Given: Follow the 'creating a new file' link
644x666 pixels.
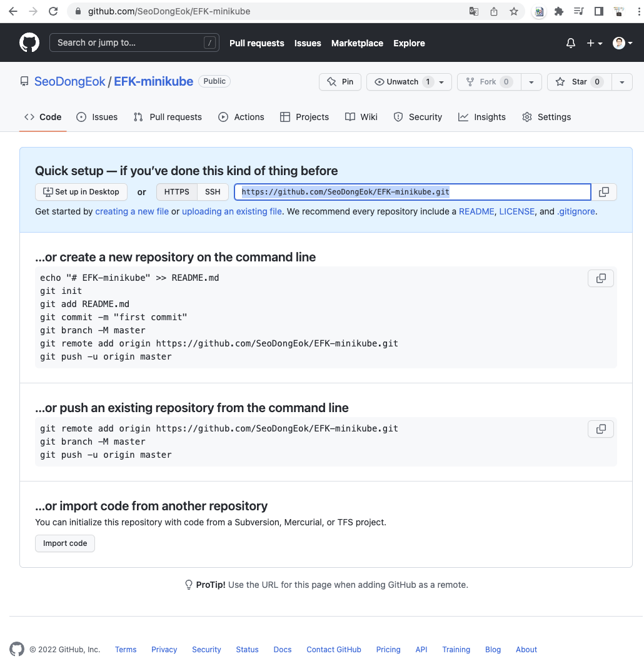Looking at the screenshot, I should (x=132, y=211).
